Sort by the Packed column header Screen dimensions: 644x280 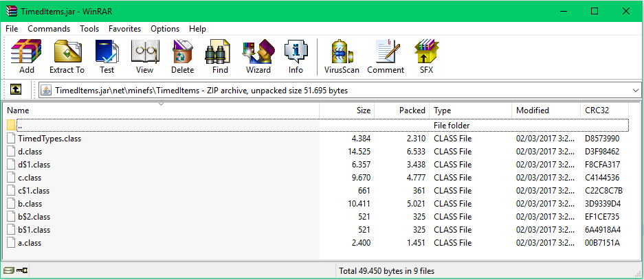coord(401,110)
